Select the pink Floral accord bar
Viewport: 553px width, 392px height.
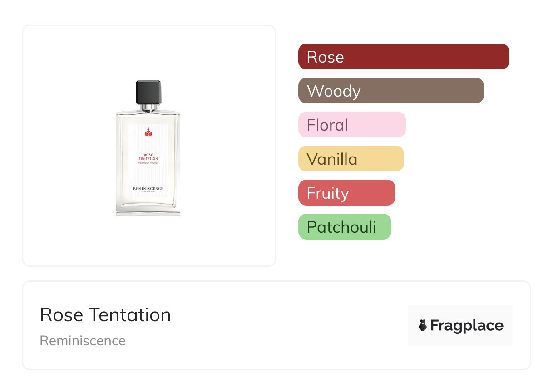point(352,125)
